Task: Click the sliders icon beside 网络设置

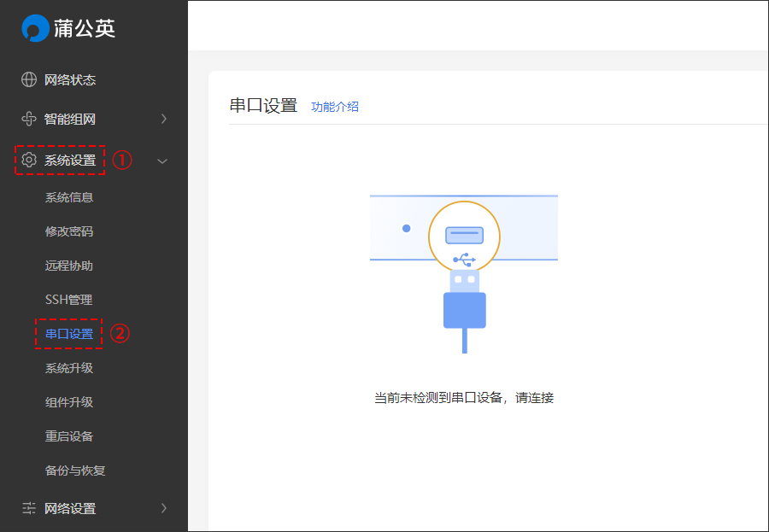Action: (29, 508)
